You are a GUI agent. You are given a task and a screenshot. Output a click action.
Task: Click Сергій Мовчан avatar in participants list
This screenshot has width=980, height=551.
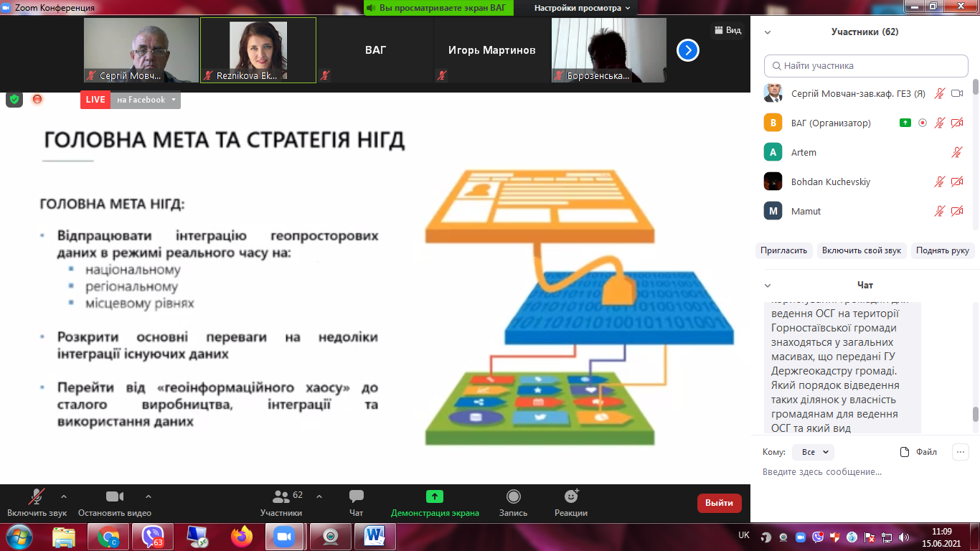[x=773, y=93]
